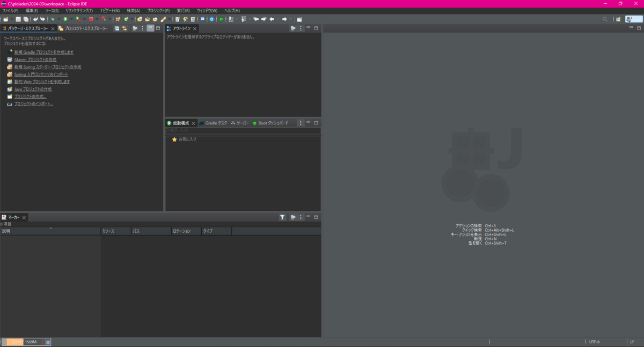644x347 pixels.
Task: Click the New wizard toolbar icon
Action: coord(5,19)
